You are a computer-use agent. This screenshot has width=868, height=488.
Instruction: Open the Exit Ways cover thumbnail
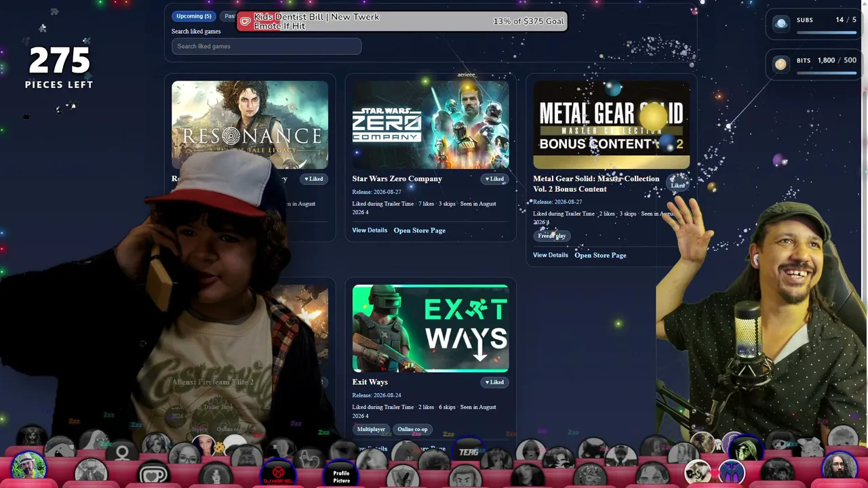coord(431,328)
